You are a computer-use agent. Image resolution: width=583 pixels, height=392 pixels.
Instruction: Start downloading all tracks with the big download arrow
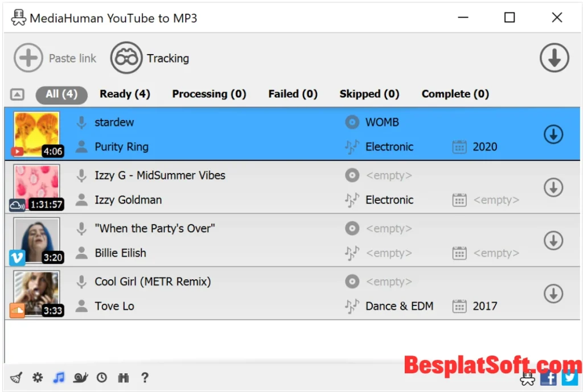pyautogui.click(x=554, y=57)
